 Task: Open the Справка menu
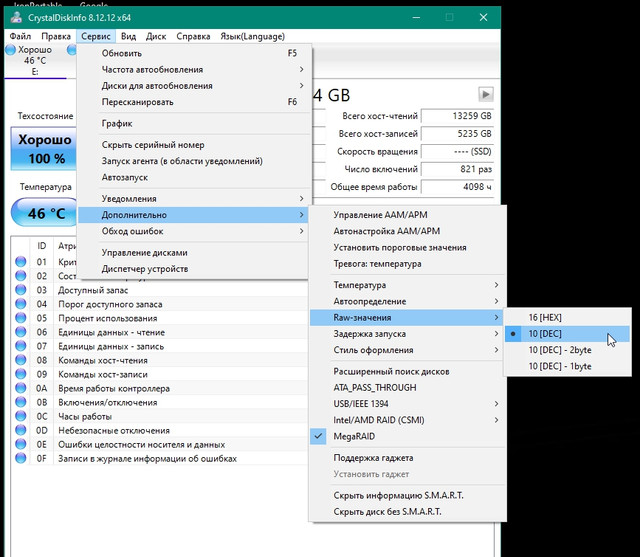(193, 36)
